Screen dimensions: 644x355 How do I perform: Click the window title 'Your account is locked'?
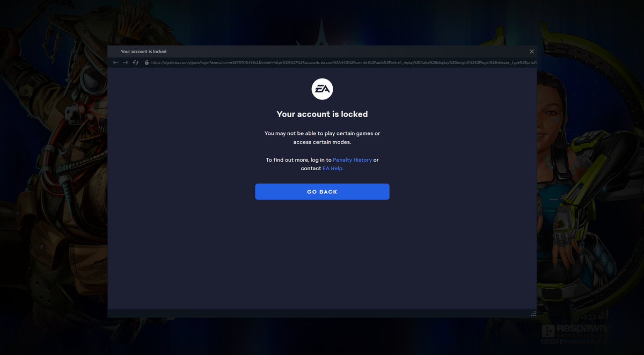tap(143, 52)
